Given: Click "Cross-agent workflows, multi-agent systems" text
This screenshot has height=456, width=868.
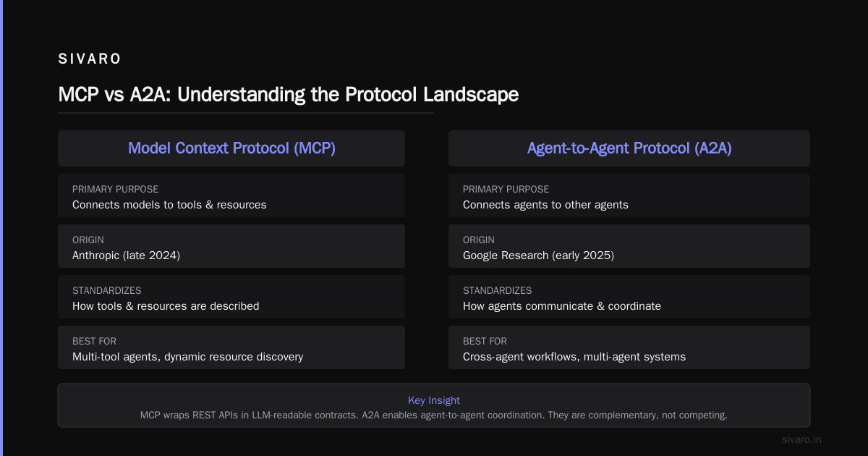Looking at the screenshot, I should click(x=574, y=357).
